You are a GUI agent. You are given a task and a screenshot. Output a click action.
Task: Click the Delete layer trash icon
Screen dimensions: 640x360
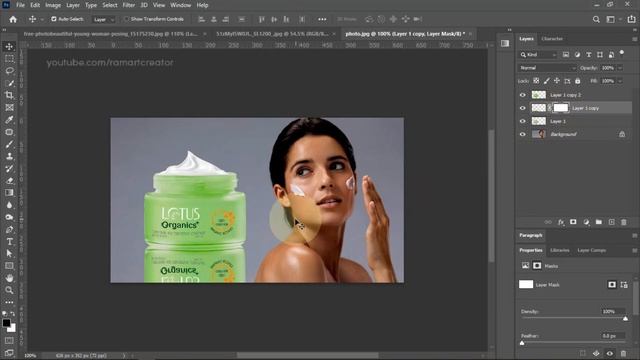pos(624,222)
